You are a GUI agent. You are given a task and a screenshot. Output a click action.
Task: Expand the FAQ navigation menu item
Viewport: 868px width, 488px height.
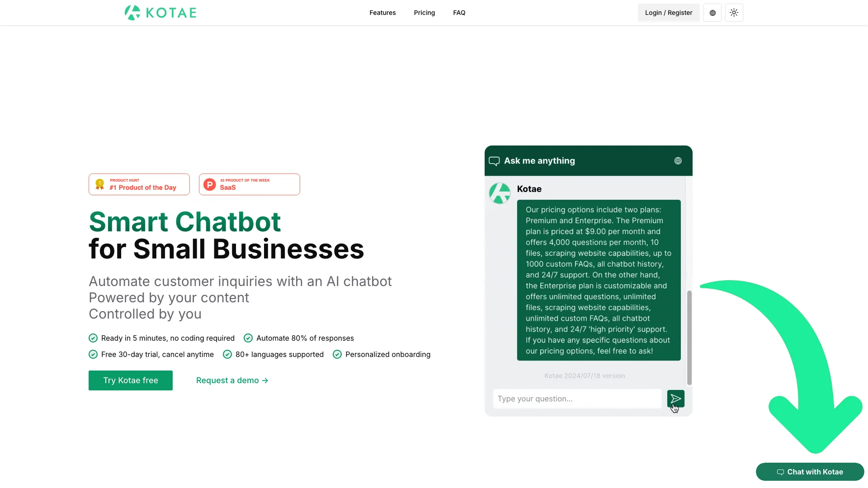pyautogui.click(x=459, y=13)
